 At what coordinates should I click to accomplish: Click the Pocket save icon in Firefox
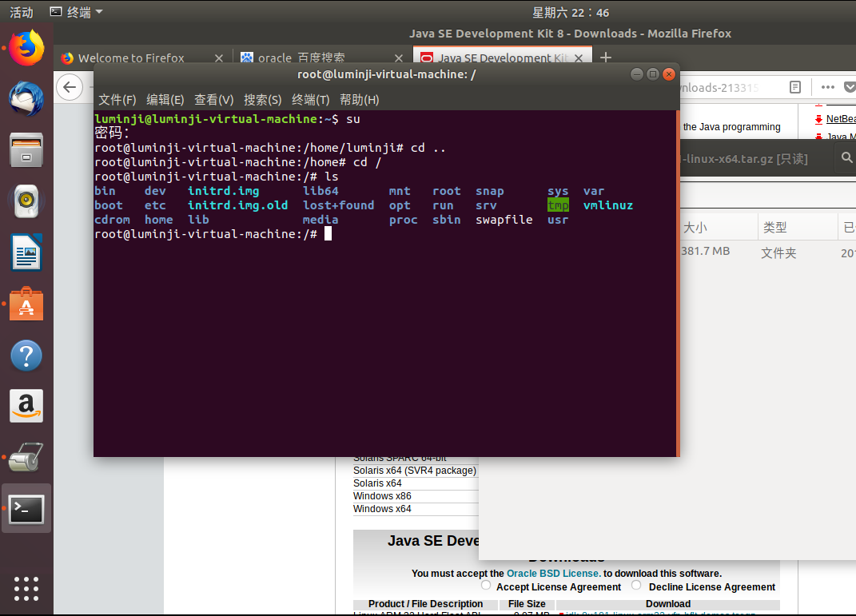click(x=850, y=87)
